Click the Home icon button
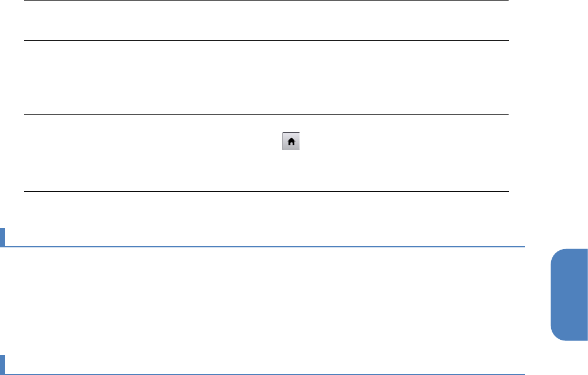The image size is (588, 375). (291, 142)
